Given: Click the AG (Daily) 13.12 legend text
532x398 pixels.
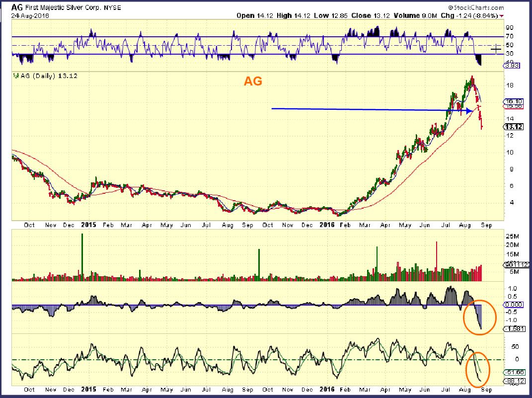Looking at the screenshot, I should coord(49,76).
